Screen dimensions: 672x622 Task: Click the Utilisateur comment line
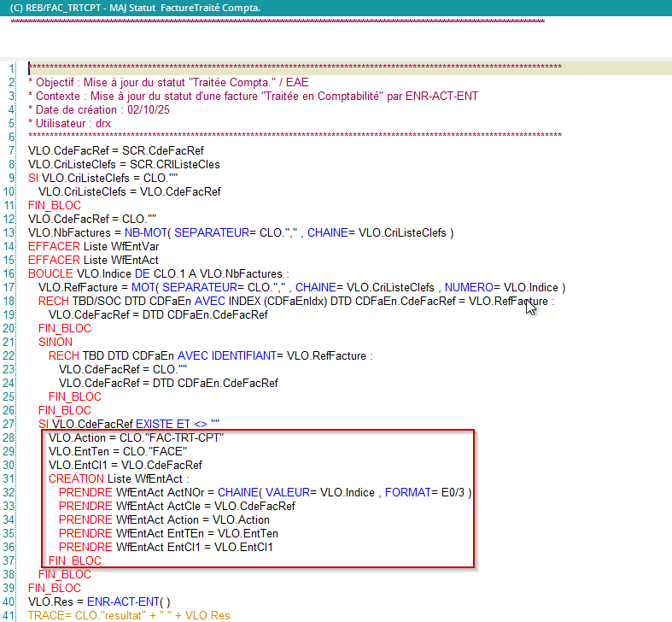70,123
